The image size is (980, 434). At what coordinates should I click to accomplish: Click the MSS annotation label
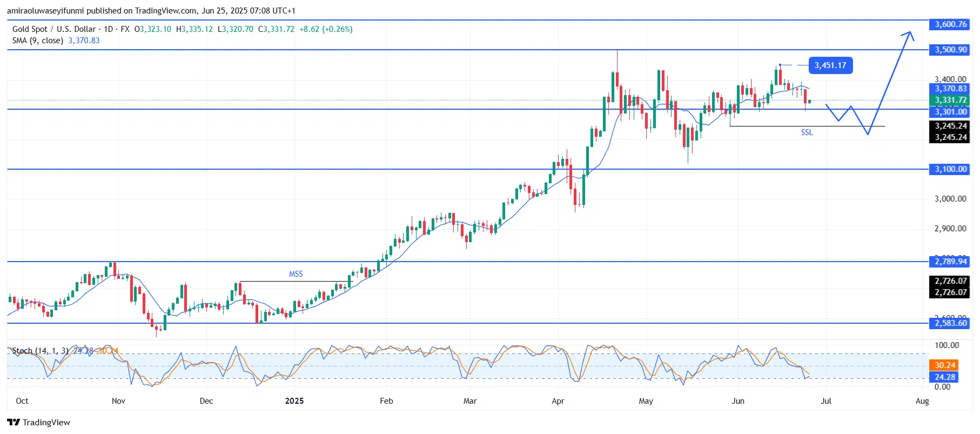[296, 274]
